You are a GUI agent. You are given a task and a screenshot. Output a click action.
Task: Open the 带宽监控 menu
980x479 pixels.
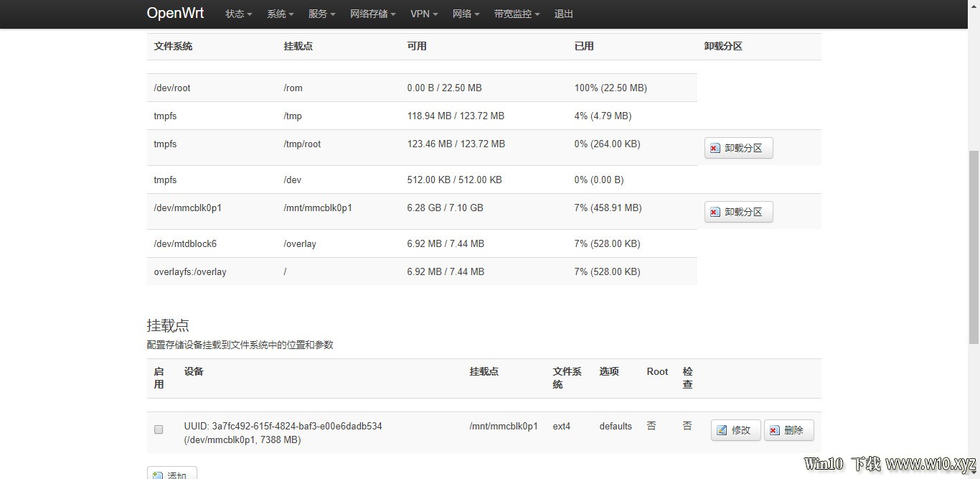pyautogui.click(x=517, y=14)
